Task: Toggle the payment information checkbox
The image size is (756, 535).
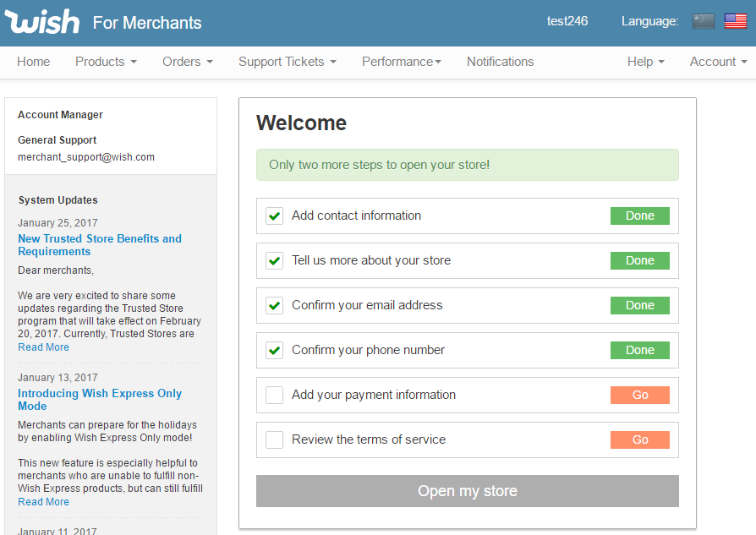Action: [274, 395]
